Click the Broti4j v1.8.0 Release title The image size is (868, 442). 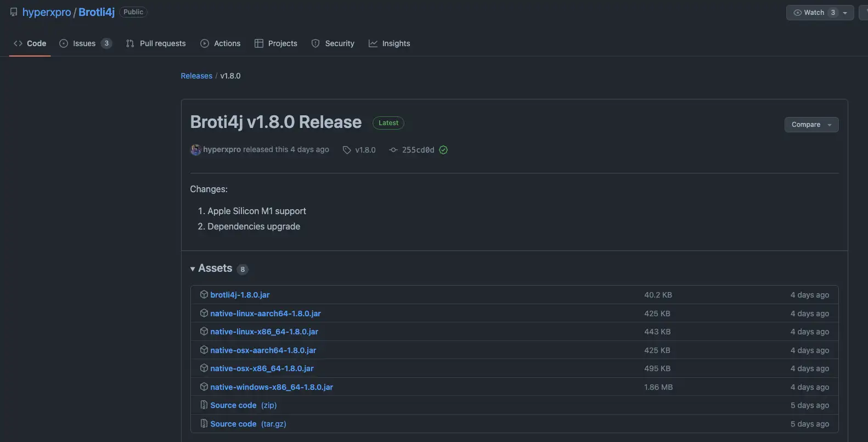click(276, 122)
